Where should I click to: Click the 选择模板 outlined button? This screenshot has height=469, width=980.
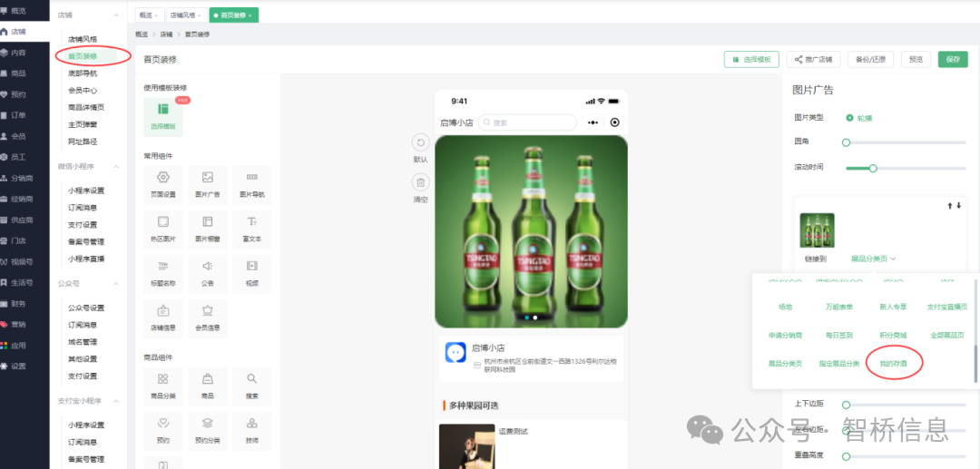pos(751,59)
